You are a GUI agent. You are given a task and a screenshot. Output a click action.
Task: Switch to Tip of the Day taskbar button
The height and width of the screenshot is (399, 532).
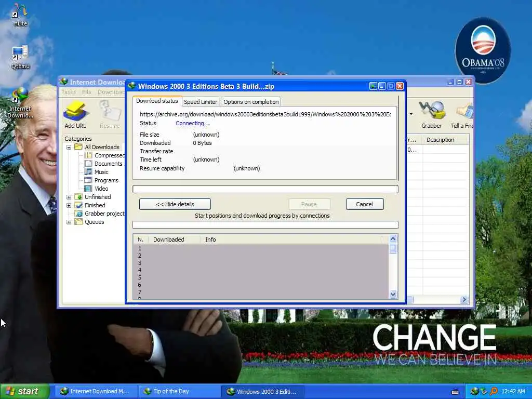(x=179, y=392)
